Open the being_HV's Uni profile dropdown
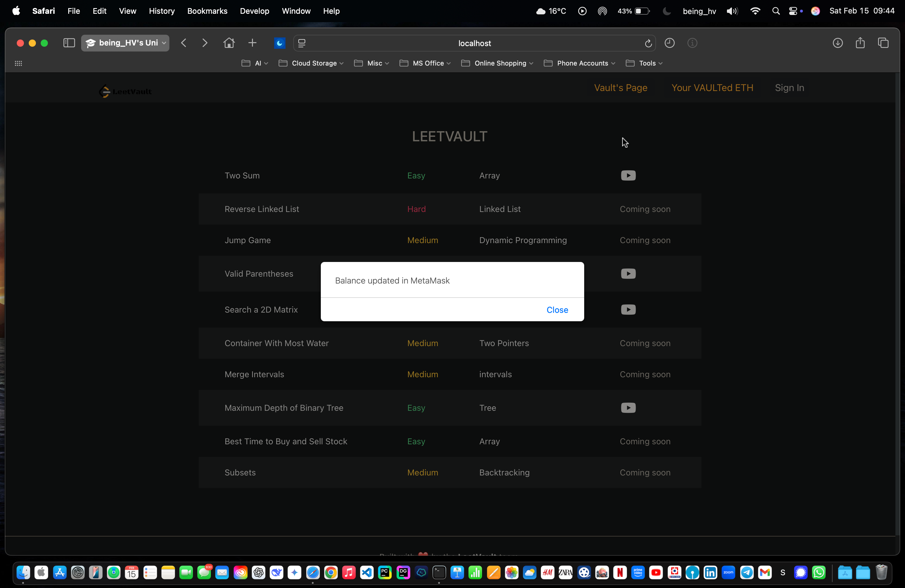This screenshot has height=588, width=905. (x=125, y=43)
